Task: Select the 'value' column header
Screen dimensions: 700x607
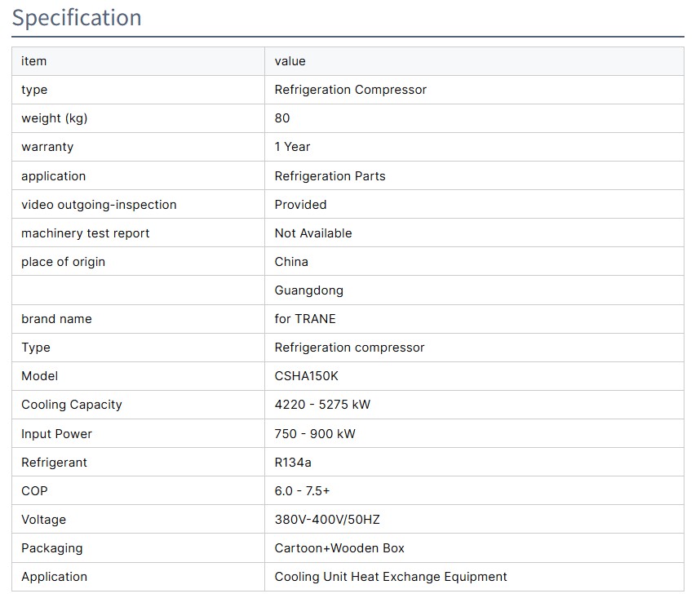Action: (290, 61)
